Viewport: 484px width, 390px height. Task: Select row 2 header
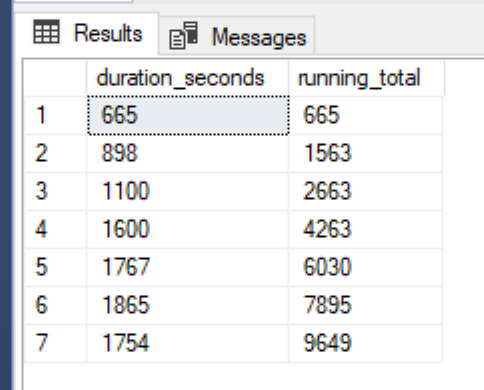click(x=55, y=153)
